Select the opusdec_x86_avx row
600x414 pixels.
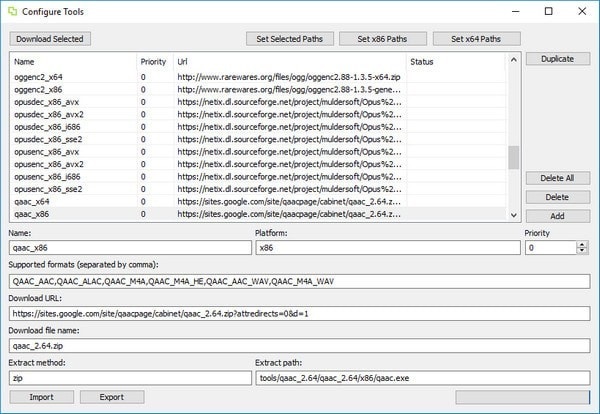point(258,102)
